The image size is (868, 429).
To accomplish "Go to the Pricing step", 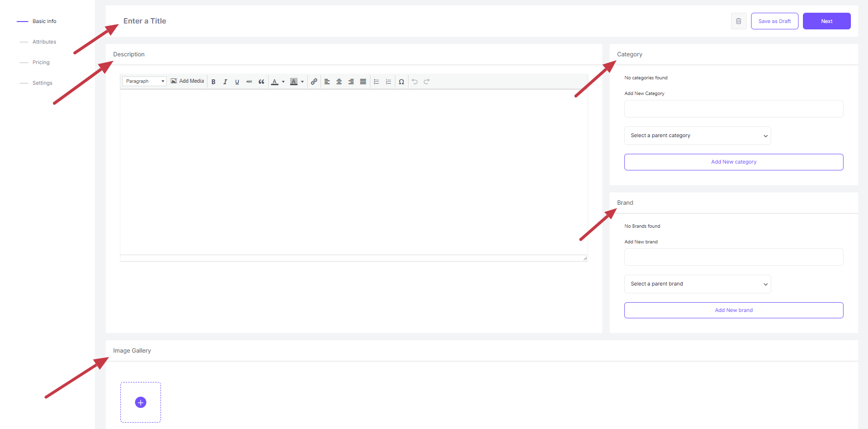I will pos(41,63).
